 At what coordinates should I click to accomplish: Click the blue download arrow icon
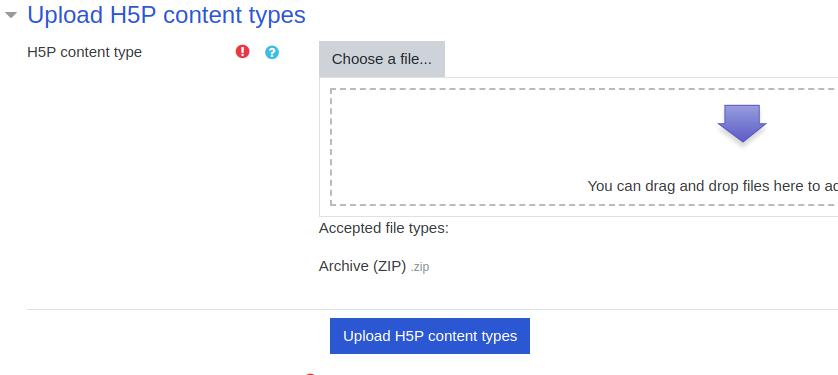point(742,123)
